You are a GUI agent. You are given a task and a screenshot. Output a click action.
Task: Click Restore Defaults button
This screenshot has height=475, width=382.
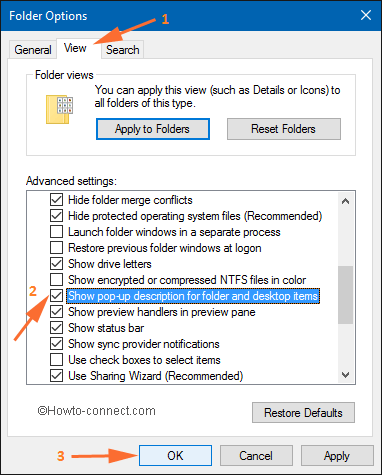pyautogui.click(x=303, y=413)
